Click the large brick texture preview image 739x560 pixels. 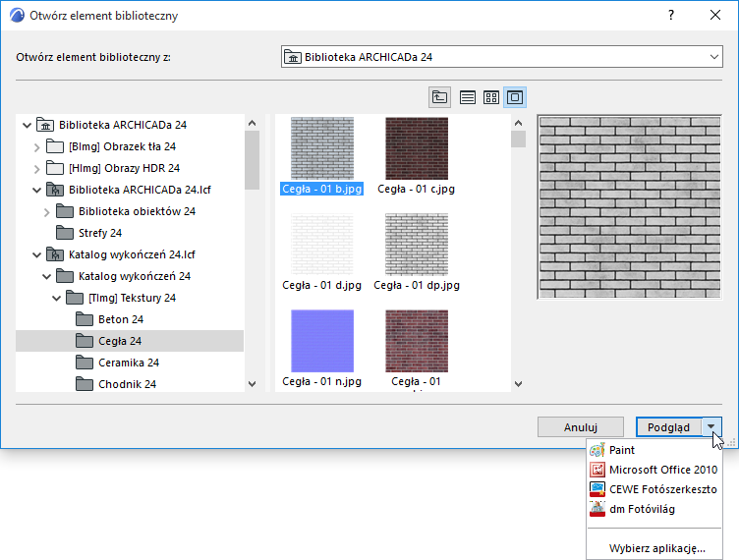click(x=630, y=206)
